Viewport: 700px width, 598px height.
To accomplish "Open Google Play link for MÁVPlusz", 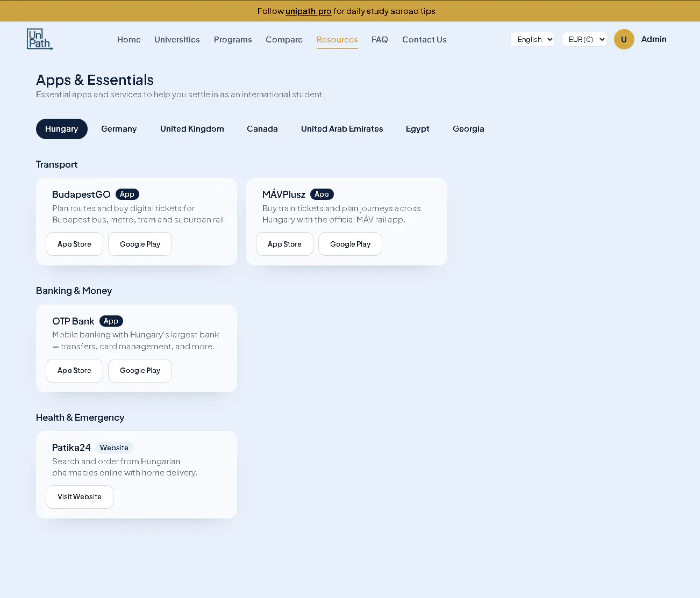I will [350, 244].
